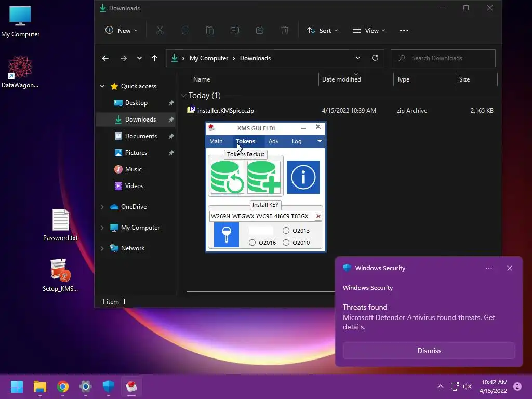Sort by the Size column header
Viewport: 532px width, 399px height.
click(464, 79)
